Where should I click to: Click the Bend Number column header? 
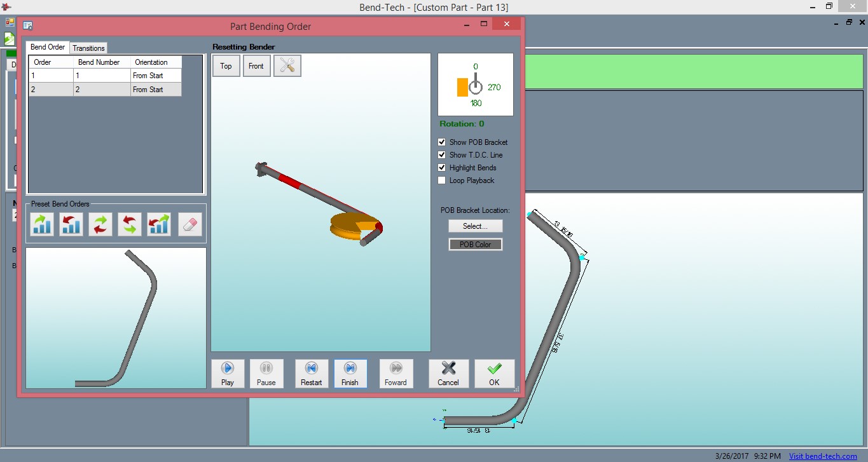point(102,62)
